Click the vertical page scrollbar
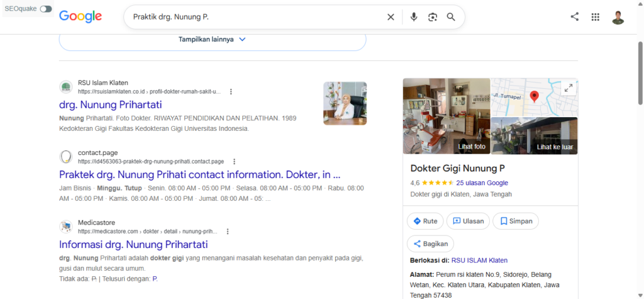 tap(640, 73)
